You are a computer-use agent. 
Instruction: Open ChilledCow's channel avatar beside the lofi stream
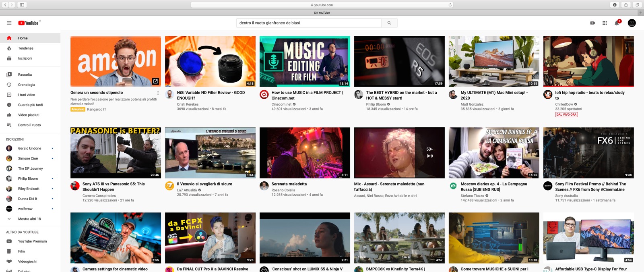pyautogui.click(x=548, y=95)
